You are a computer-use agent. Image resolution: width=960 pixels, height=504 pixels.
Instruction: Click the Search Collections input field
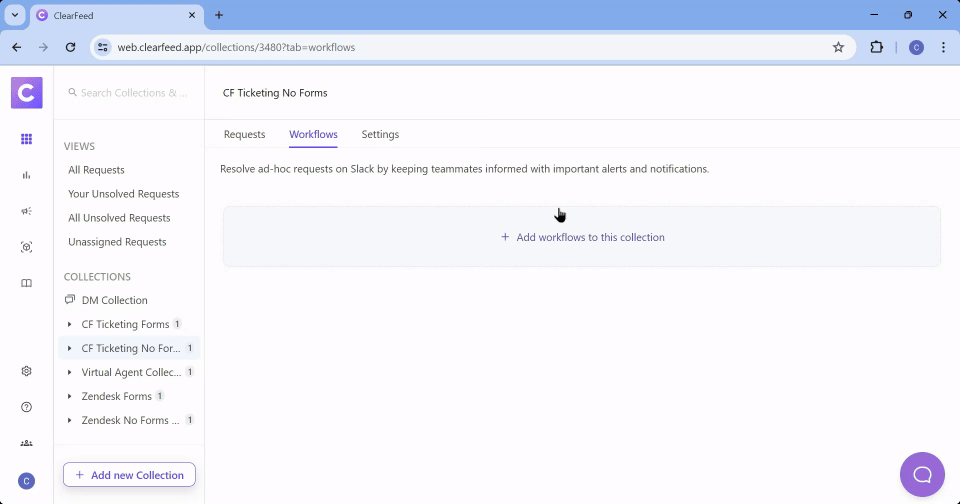[133, 93]
